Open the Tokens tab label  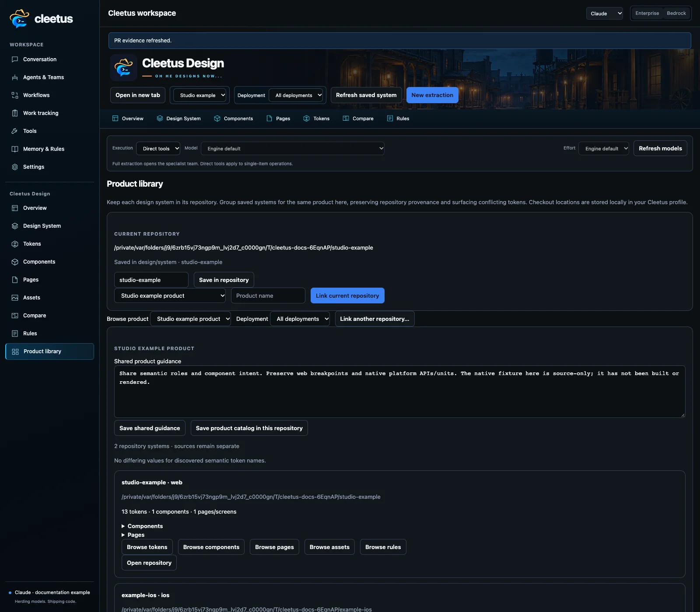(x=322, y=118)
